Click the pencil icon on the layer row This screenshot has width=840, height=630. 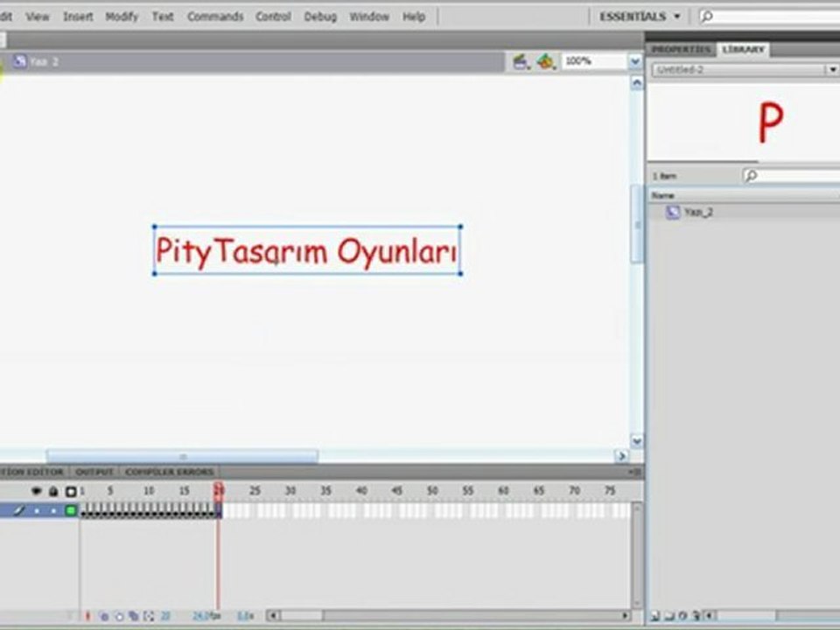pyautogui.click(x=18, y=510)
